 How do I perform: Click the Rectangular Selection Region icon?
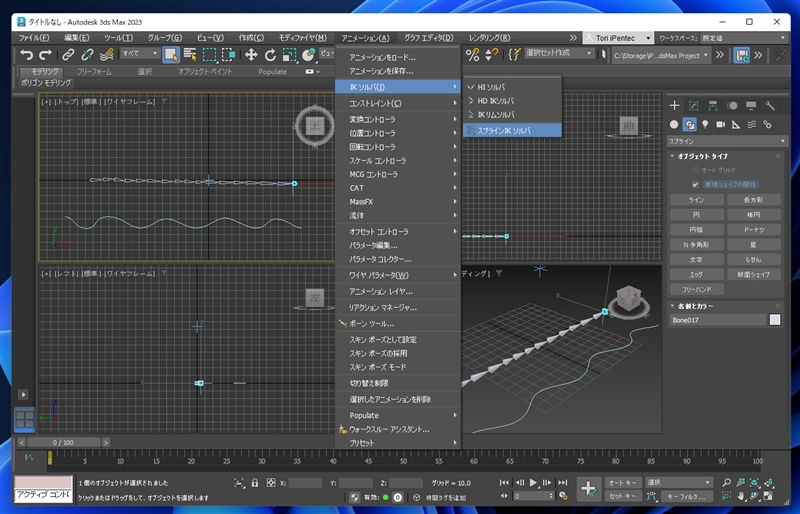pos(209,55)
